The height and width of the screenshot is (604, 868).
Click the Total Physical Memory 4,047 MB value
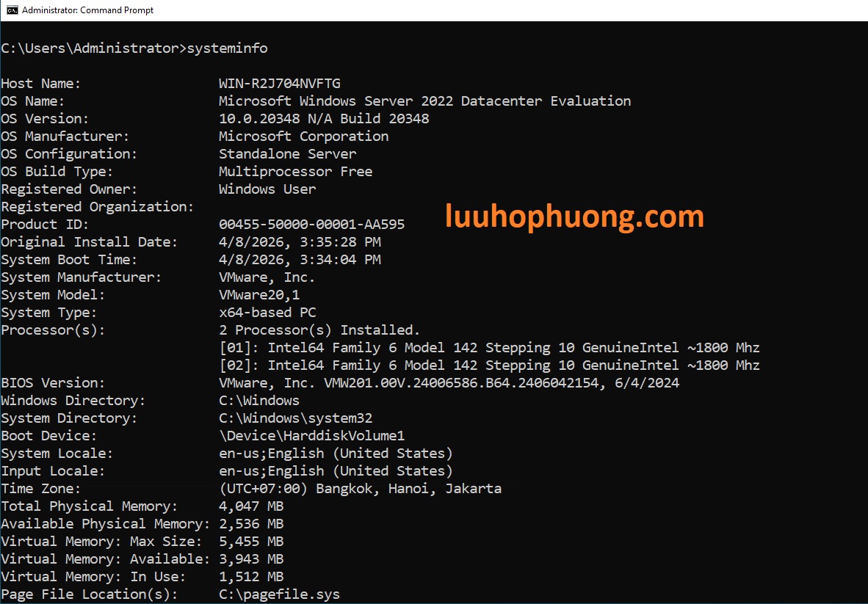(x=251, y=506)
